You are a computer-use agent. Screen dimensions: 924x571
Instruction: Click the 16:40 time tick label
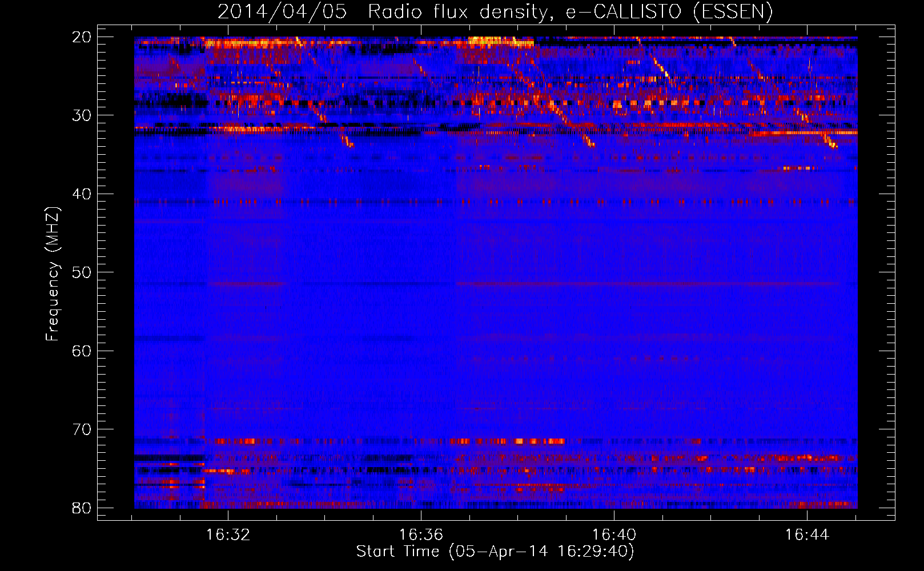coord(614,535)
